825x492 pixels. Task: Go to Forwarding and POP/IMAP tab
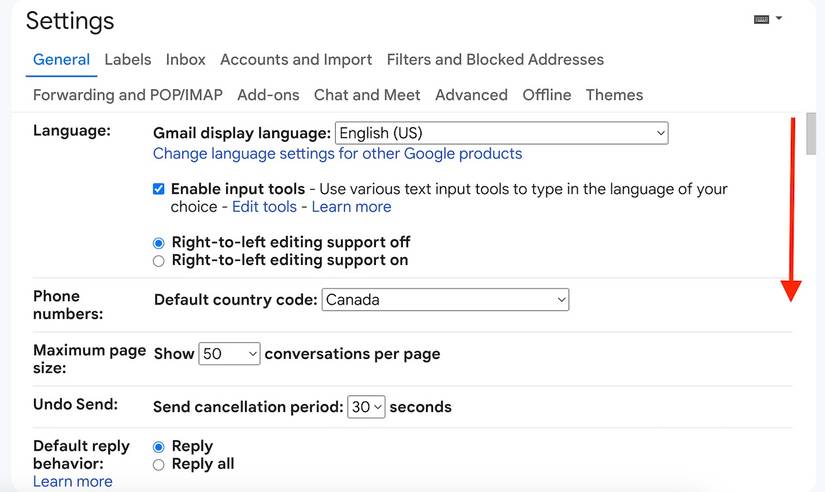pyautogui.click(x=128, y=95)
